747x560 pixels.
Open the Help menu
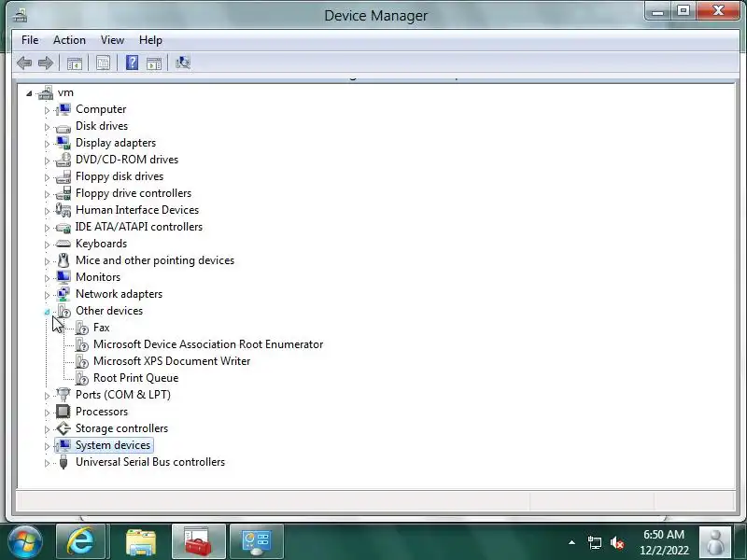[150, 40]
